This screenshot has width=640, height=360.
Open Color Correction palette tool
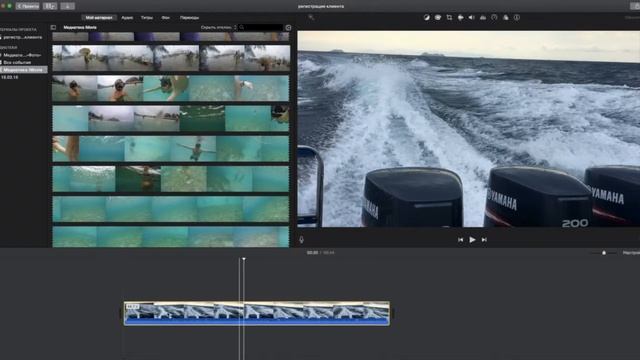click(438, 18)
